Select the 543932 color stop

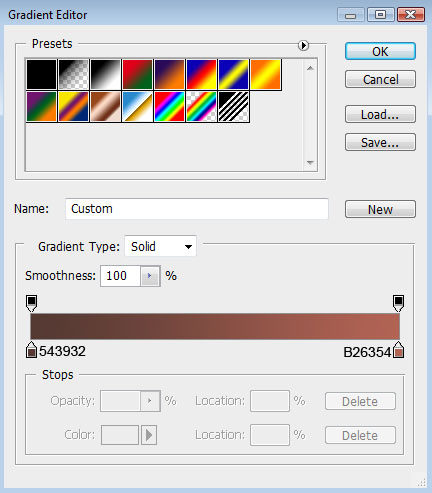click(x=32, y=350)
